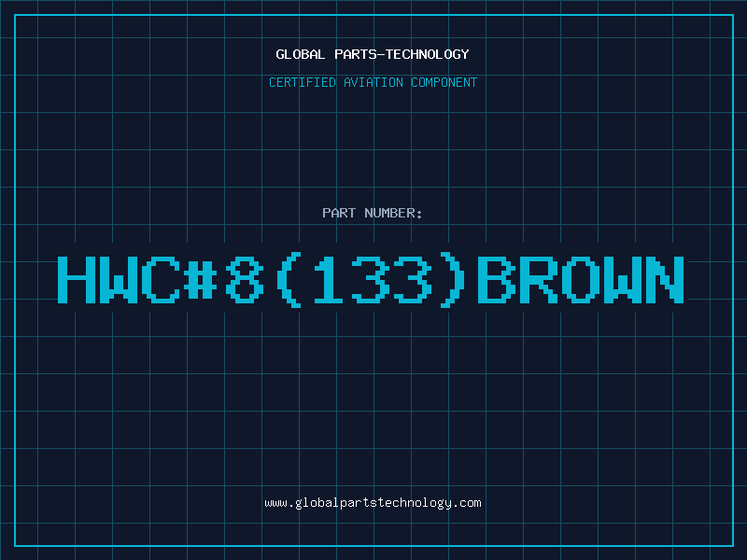The height and width of the screenshot is (560, 747).
Task: Click the word TECHNOLOGY in the heading
Action: click(x=428, y=54)
